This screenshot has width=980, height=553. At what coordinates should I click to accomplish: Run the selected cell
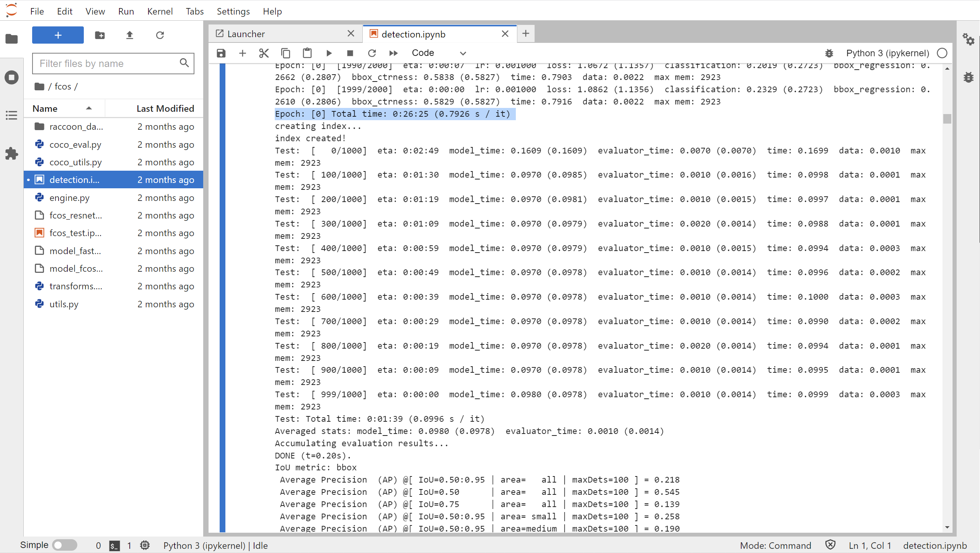pos(329,53)
